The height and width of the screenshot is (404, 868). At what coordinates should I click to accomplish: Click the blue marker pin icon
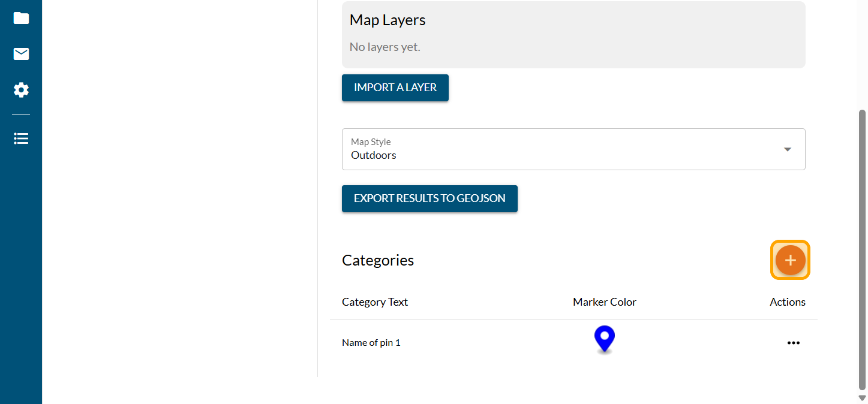coord(604,339)
